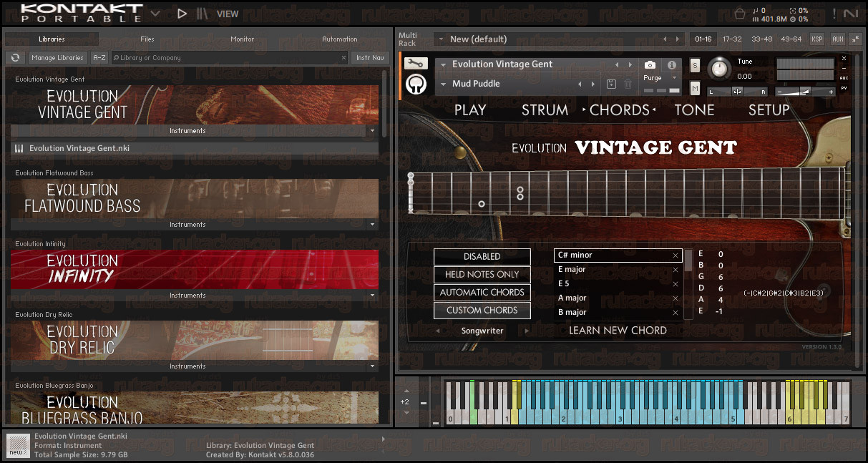The width and height of the screenshot is (868, 463).
Task: Click the Orange Tree Samples logo icon
Action: pyautogui.click(x=416, y=84)
